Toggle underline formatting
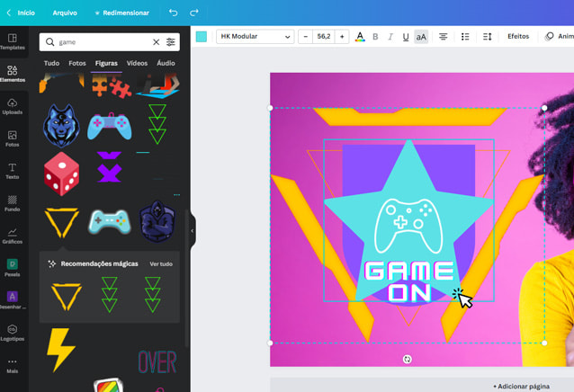 (406, 37)
